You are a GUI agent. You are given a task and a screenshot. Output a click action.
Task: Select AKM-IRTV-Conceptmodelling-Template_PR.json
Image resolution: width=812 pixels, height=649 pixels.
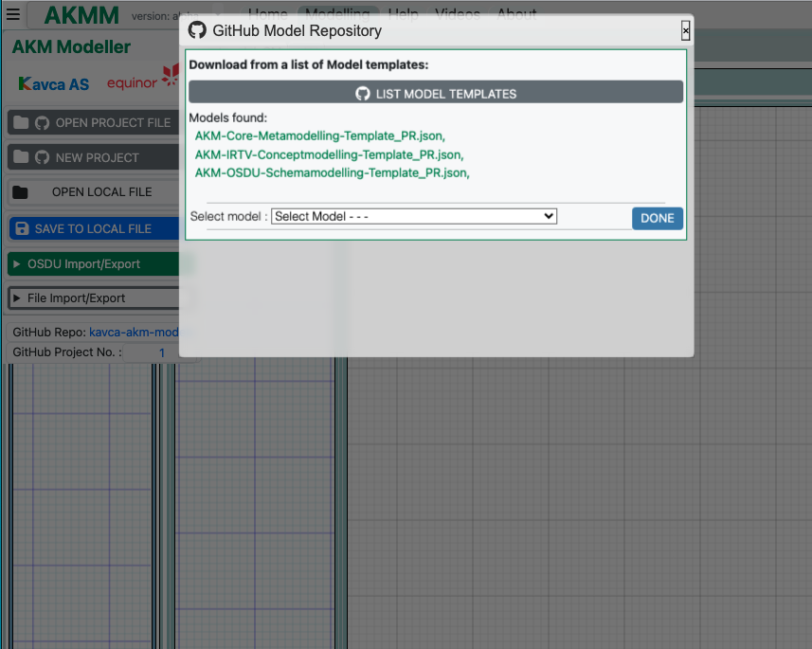330,154
